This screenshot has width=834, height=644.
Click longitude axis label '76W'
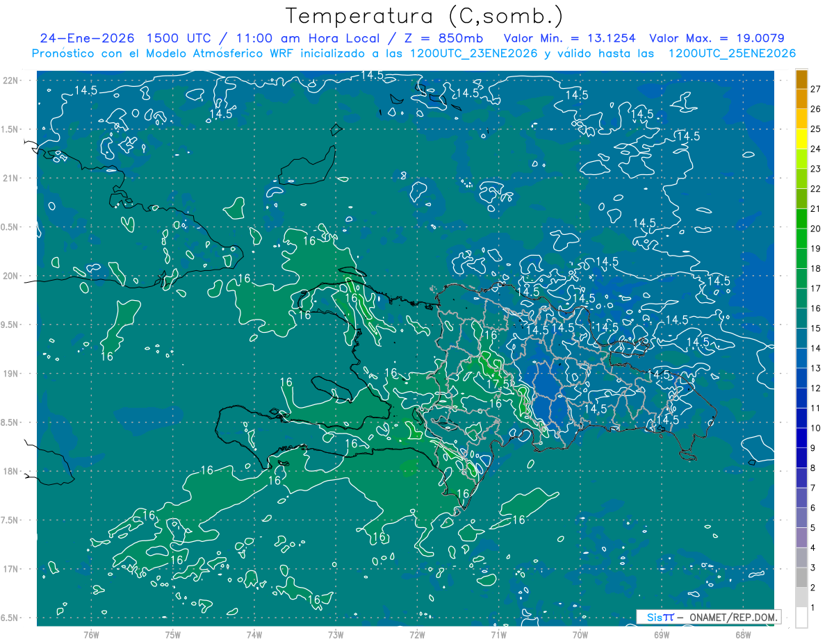[91, 634]
